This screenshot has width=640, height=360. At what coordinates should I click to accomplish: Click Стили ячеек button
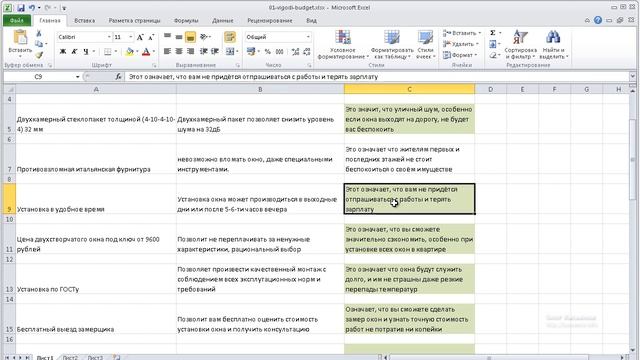click(x=425, y=45)
